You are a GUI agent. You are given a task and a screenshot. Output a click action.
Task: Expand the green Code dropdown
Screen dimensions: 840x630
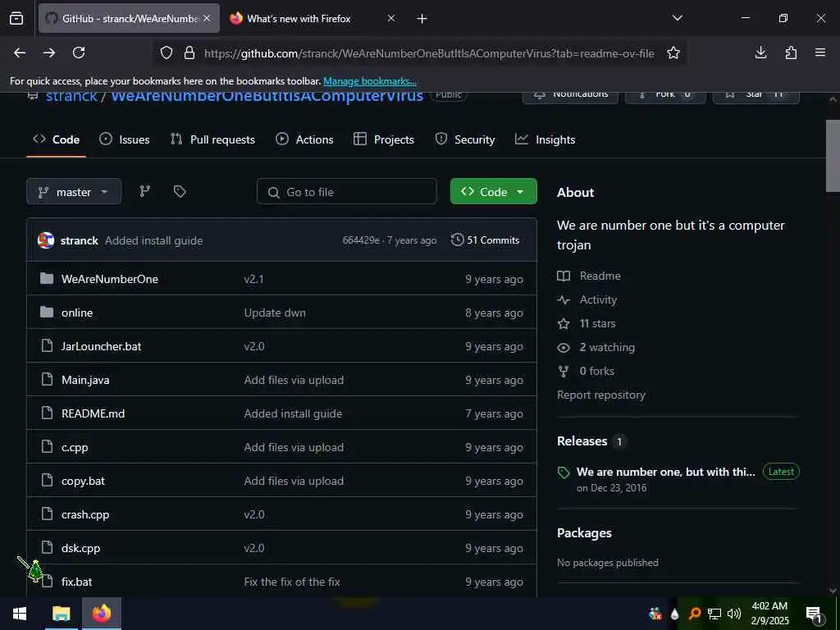coord(493,191)
